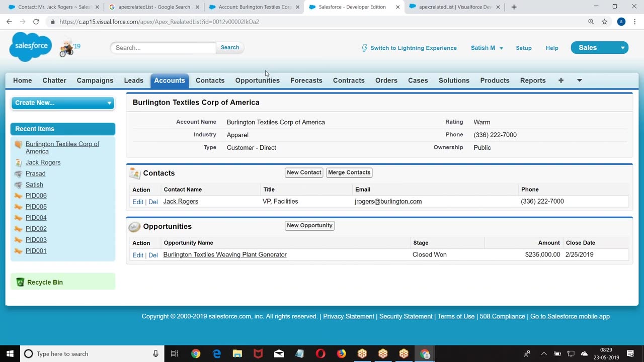Screen dimensions: 644x362
Task: Edit the Weaving Plant Generator opportunity
Action: click(x=138, y=255)
